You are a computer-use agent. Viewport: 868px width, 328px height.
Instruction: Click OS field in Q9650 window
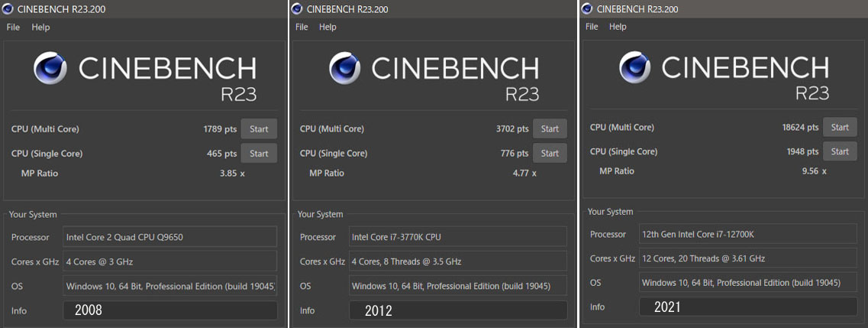(170, 286)
